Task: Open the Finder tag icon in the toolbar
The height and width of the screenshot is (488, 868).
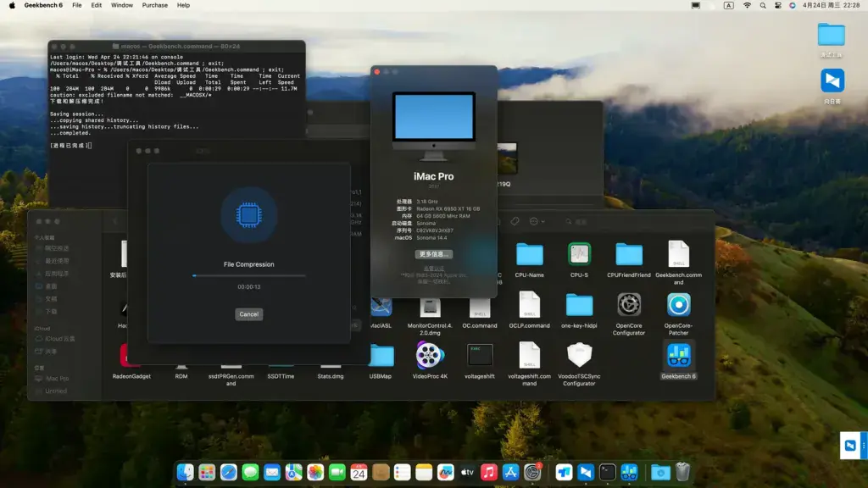Action: click(x=515, y=221)
